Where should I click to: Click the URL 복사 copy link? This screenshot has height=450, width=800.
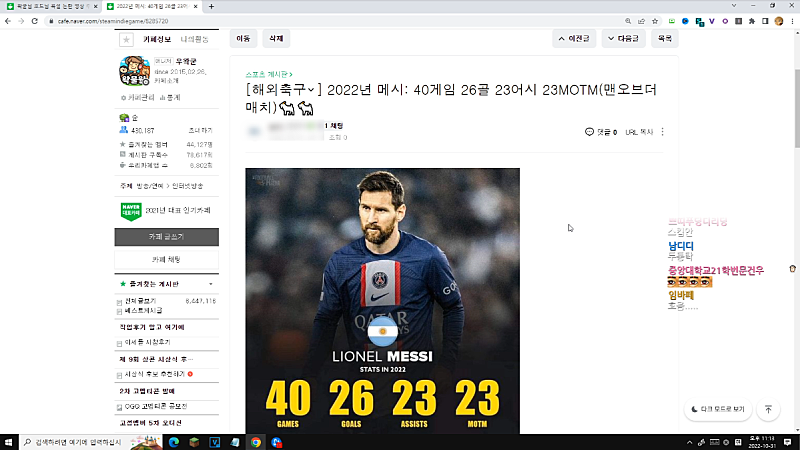click(x=639, y=132)
